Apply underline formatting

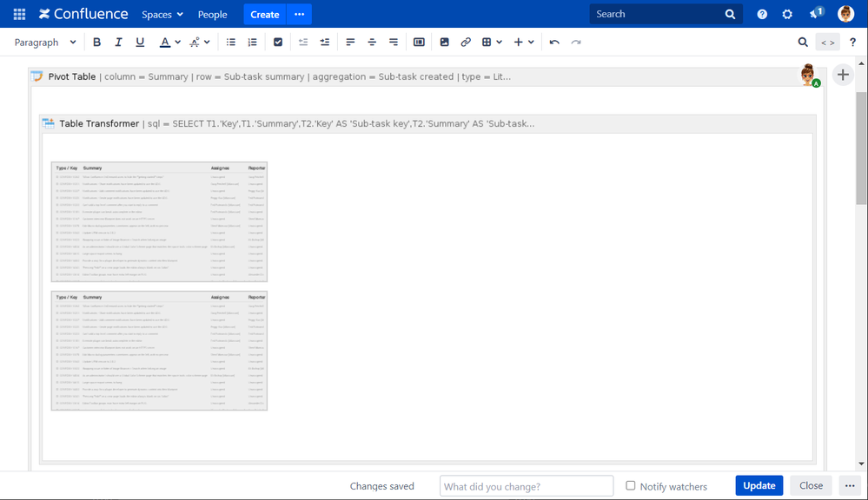click(x=140, y=42)
